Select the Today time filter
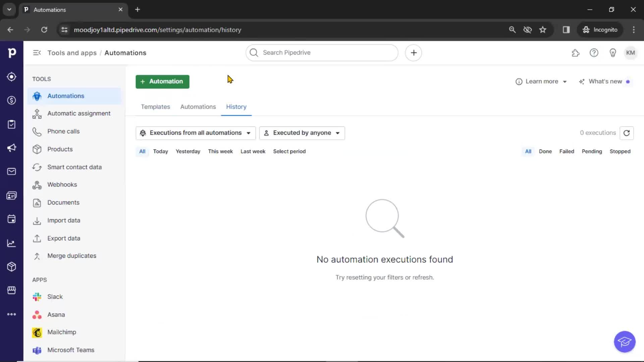This screenshot has height=362, width=644. (x=161, y=151)
